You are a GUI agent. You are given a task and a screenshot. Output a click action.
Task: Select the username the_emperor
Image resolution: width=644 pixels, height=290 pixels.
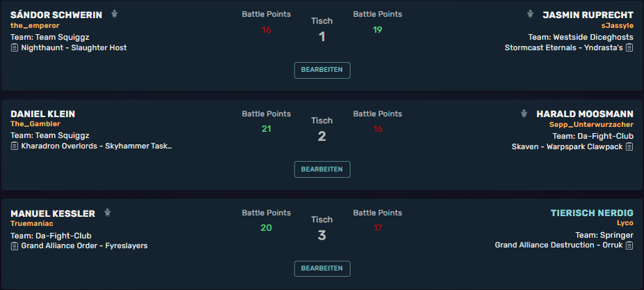click(x=35, y=26)
